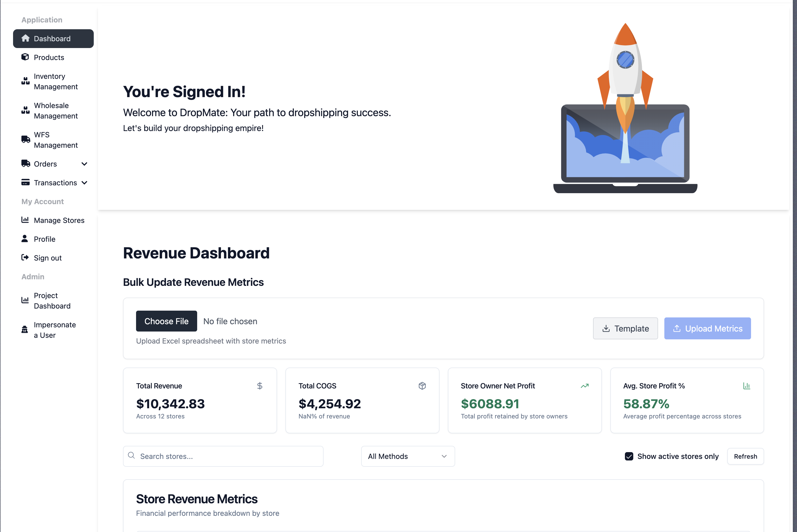This screenshot has width=797, height=532.
Task: Click the Refresh button
Action: (x=745, y=456)
